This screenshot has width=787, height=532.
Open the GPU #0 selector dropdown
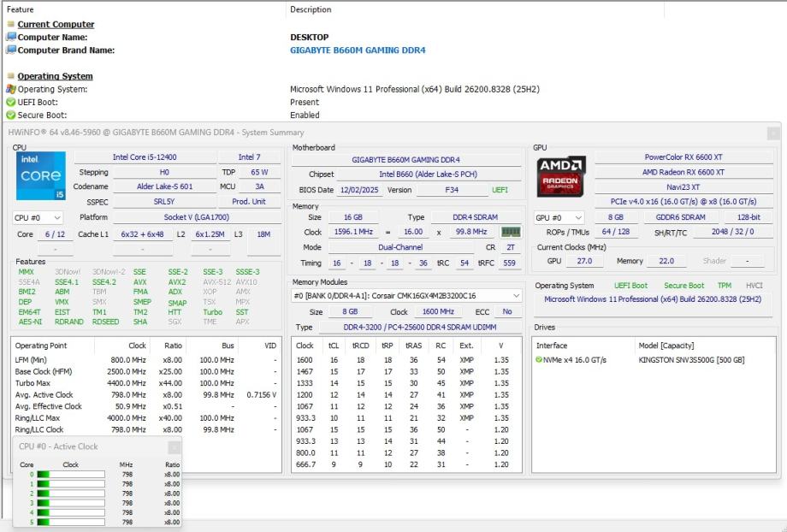pos(559,218)
